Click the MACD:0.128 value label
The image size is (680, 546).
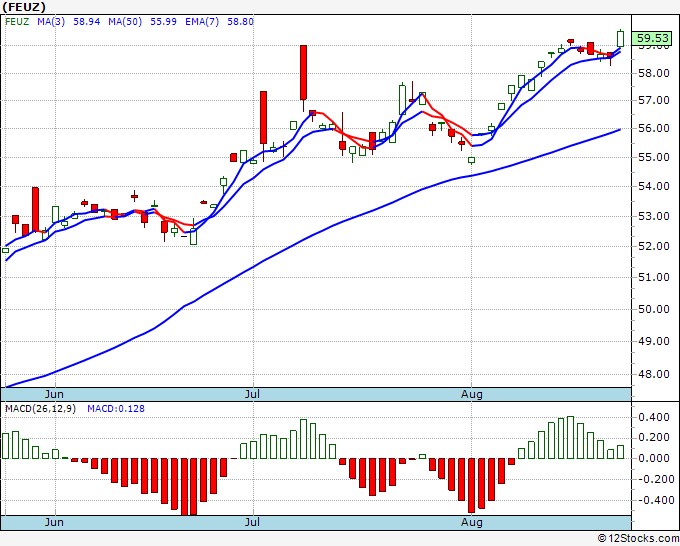tap(116, 409)
